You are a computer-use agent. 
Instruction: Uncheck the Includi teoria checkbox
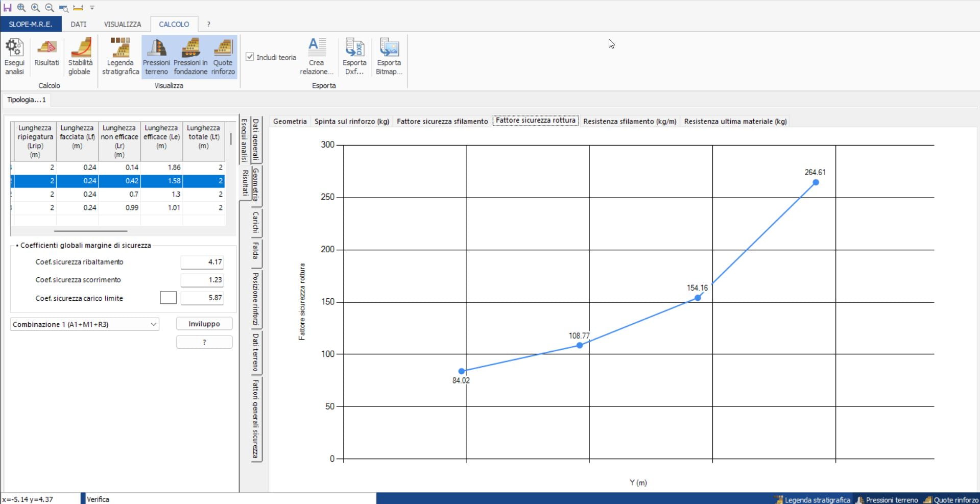coord(250,57)
